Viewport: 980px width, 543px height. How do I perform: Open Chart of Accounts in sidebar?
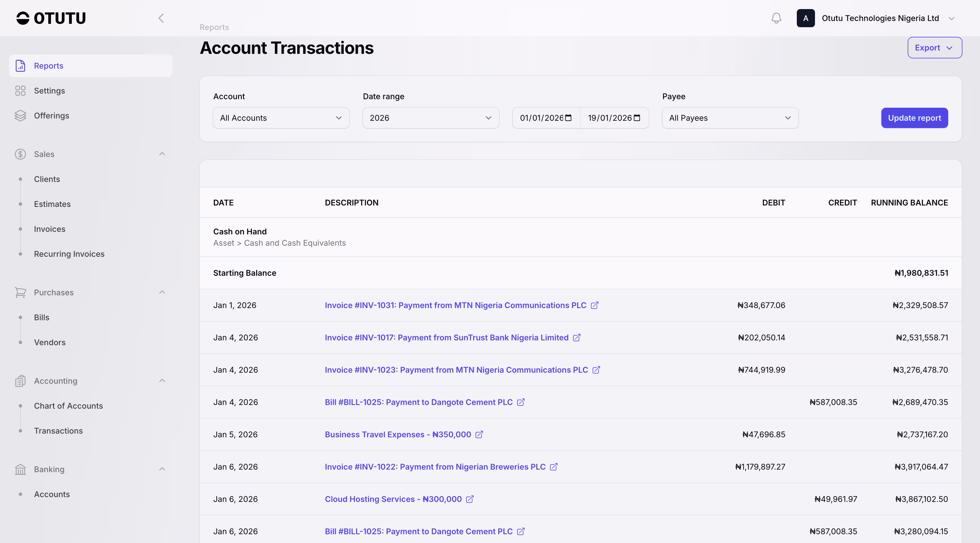pyautogui.click(x=68, y=406)
